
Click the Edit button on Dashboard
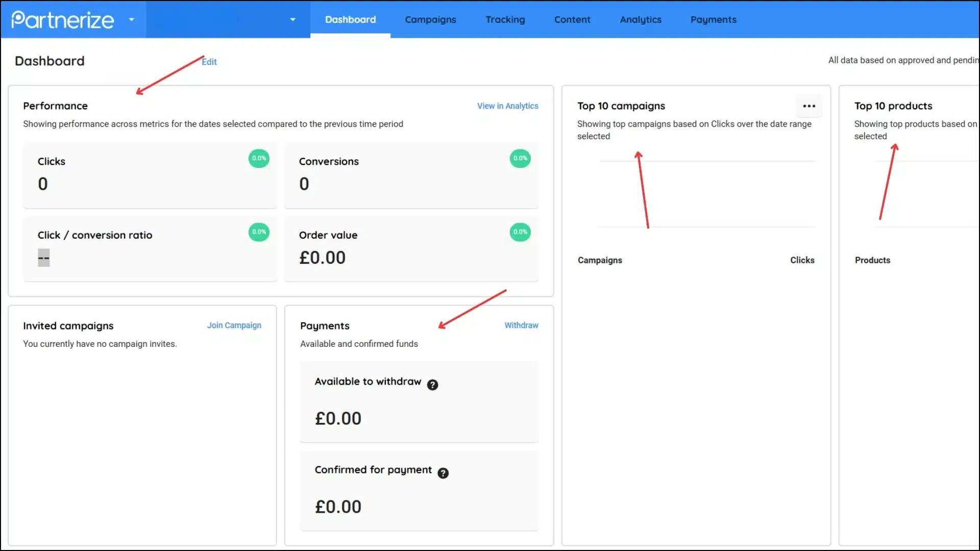click(x=209, y=61)
